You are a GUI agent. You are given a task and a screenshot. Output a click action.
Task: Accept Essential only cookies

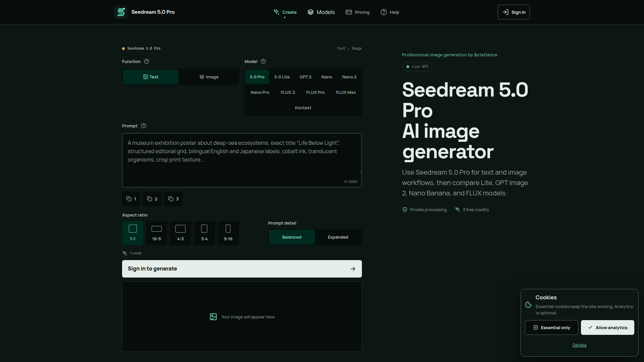pos(551,327)
